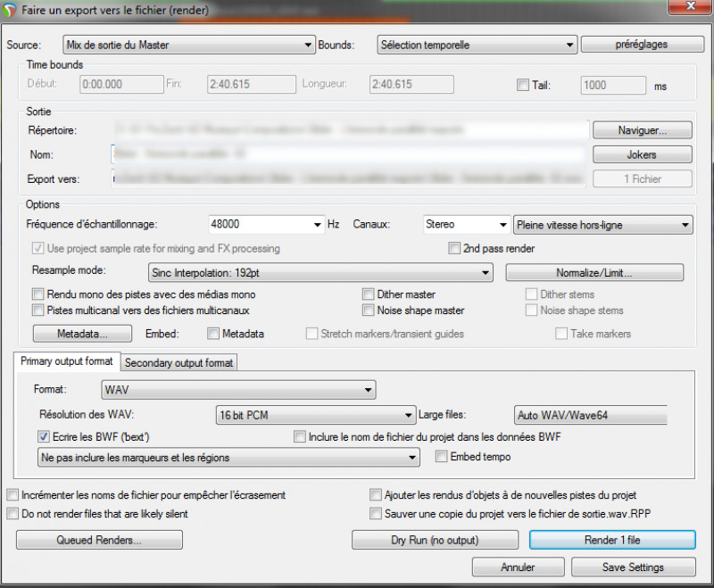Click the REAPER icon in title bar

click(12, 10)
